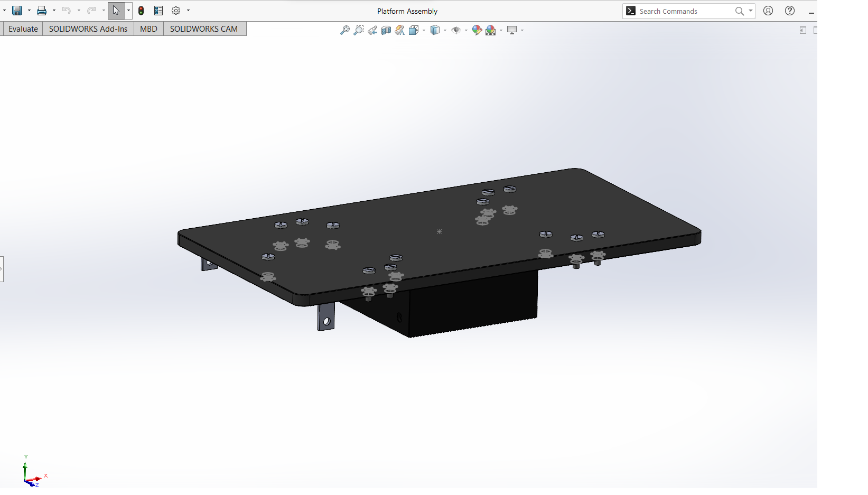Click the Rebuild traffic light icon

(x=141, y=11)
